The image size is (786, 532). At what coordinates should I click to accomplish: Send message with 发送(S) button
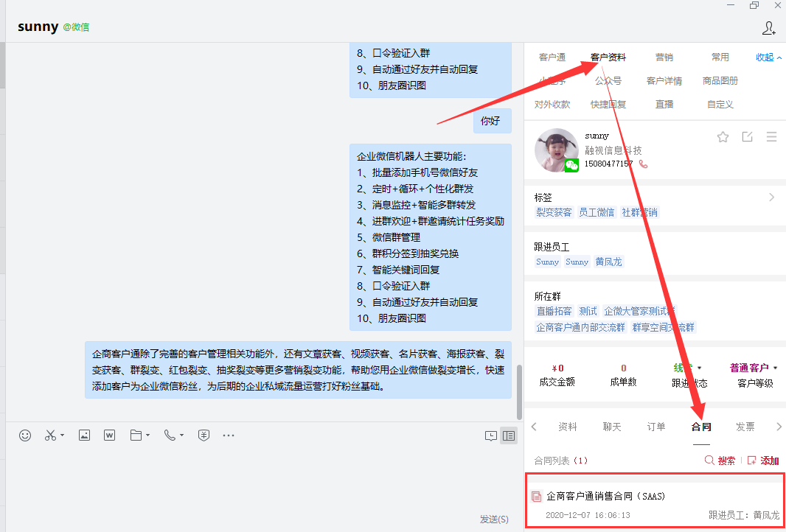[494, 519]
